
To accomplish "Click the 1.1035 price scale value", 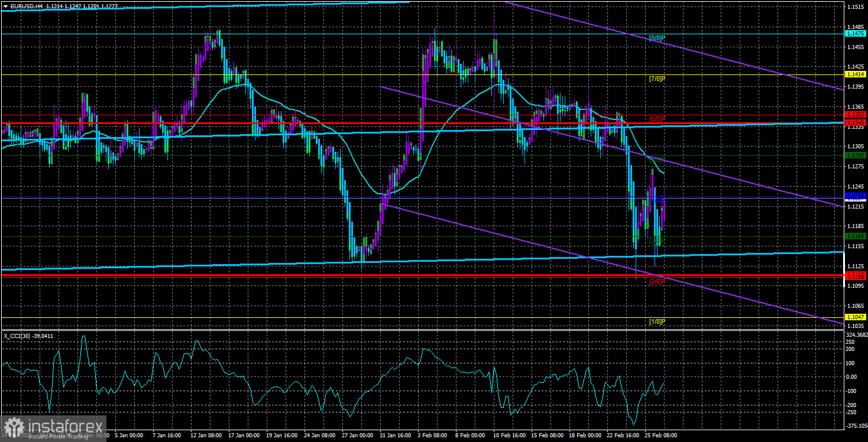I will [856, 326].
